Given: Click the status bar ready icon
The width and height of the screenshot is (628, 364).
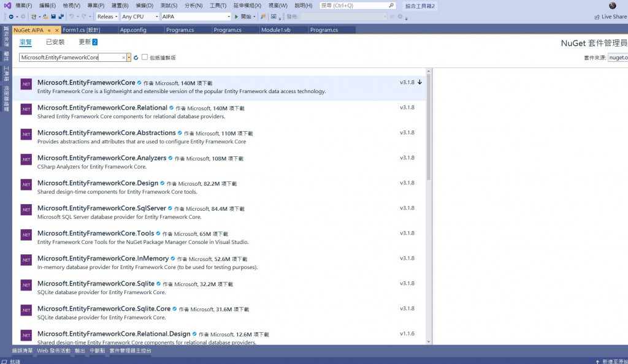Looking at the screenshot, I should 4,362.
